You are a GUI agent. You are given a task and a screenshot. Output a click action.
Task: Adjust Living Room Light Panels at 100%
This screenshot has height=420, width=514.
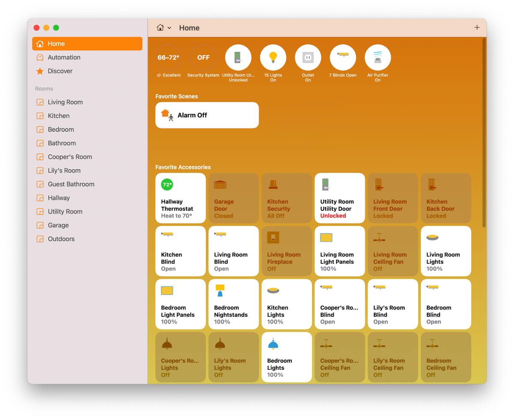click(340, 251)
